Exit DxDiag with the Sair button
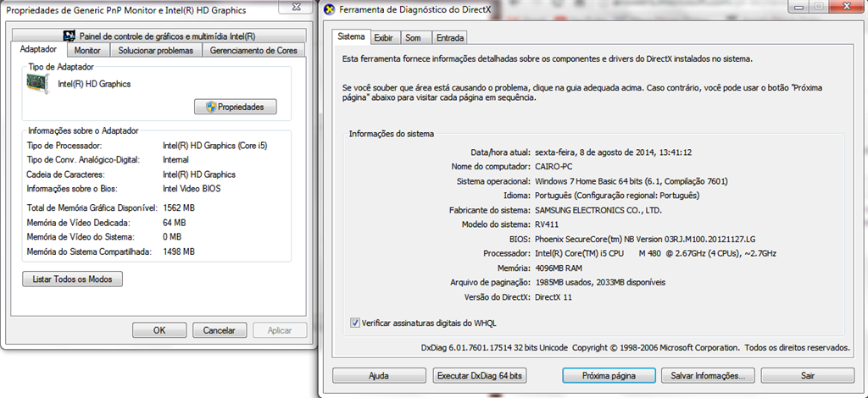868x398 pixels. [x=808, y=375]
